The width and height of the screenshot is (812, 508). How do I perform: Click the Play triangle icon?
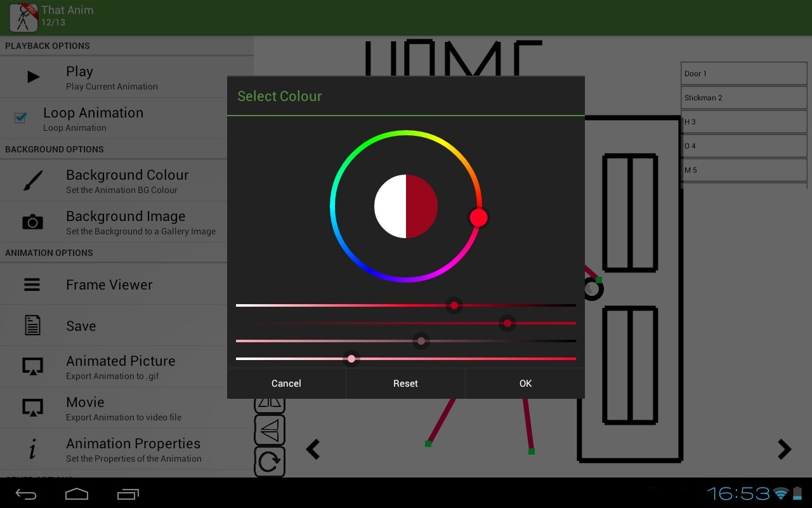(33, 77)
